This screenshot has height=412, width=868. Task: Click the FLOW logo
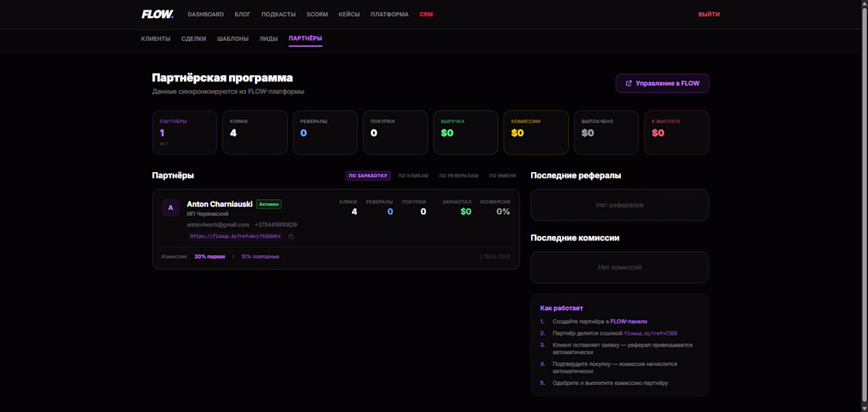(158, 14)
